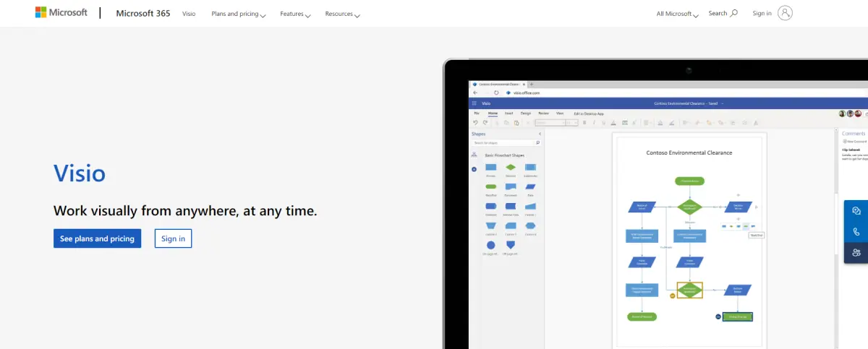868x349 pixels.
Task: Click the See plans and pricing button
Action: (x=97, y=238)
